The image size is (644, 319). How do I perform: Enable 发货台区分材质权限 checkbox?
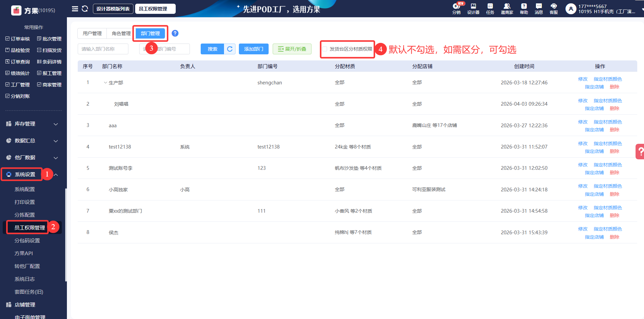coord(325,49)
